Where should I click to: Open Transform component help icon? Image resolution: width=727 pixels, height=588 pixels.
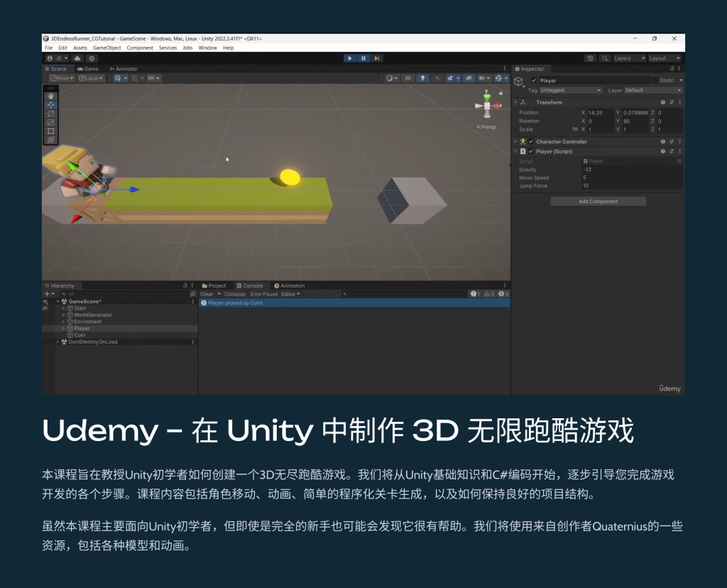[663, 102]
